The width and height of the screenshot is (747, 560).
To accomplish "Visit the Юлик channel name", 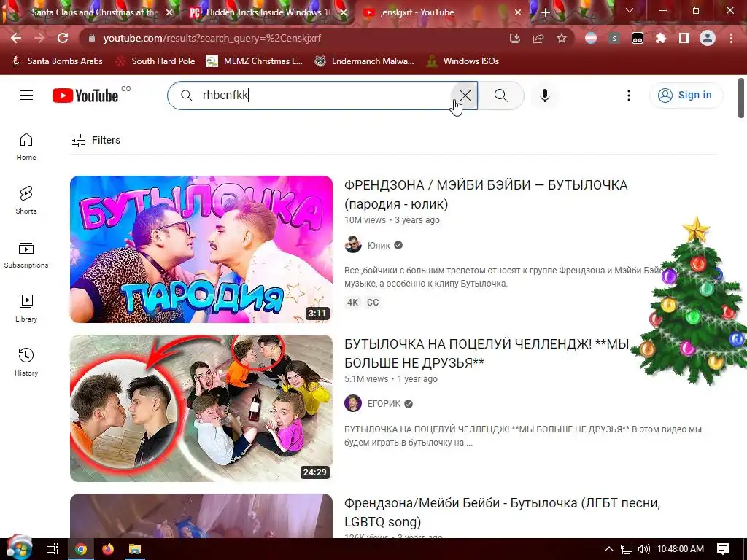I will point(379,245).
